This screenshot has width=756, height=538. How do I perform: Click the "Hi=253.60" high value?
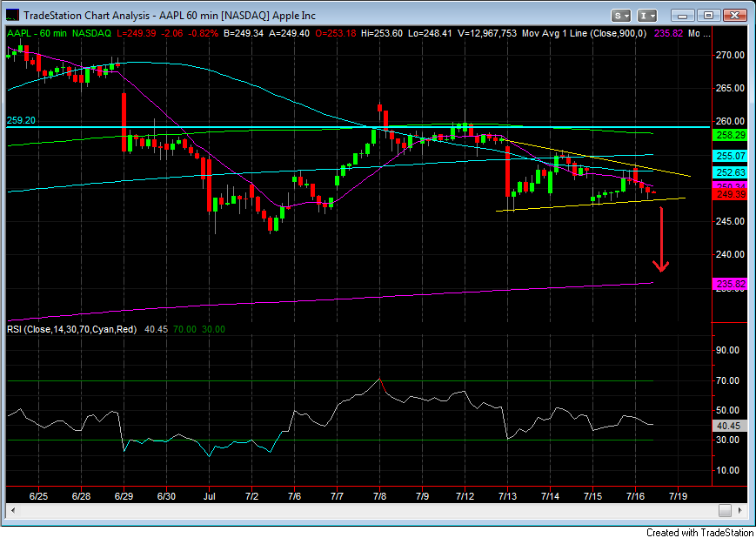[381, 33]
